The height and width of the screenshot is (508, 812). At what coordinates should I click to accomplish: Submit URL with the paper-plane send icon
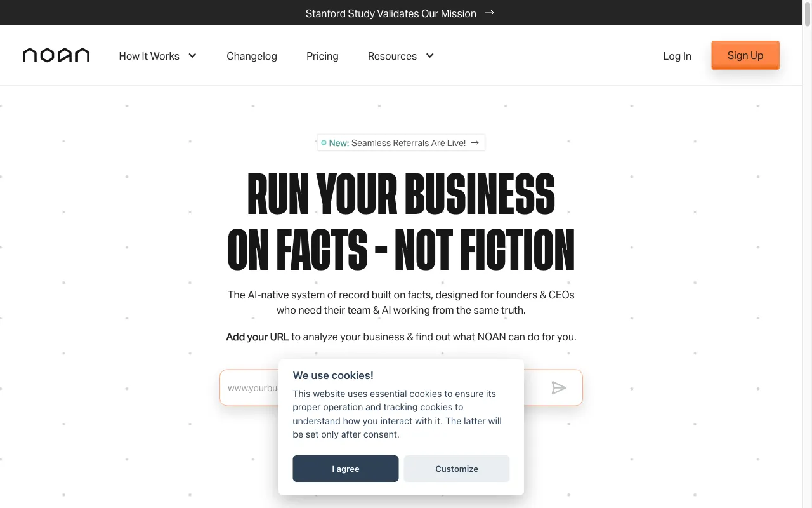[558, 388]
